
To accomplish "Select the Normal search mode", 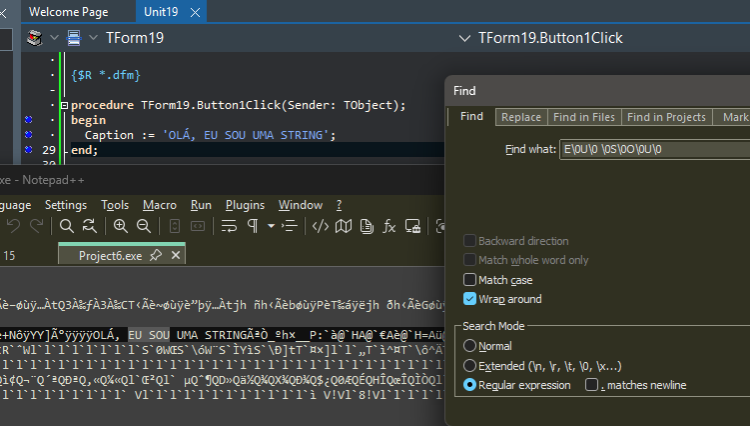I will coord(470,345).
